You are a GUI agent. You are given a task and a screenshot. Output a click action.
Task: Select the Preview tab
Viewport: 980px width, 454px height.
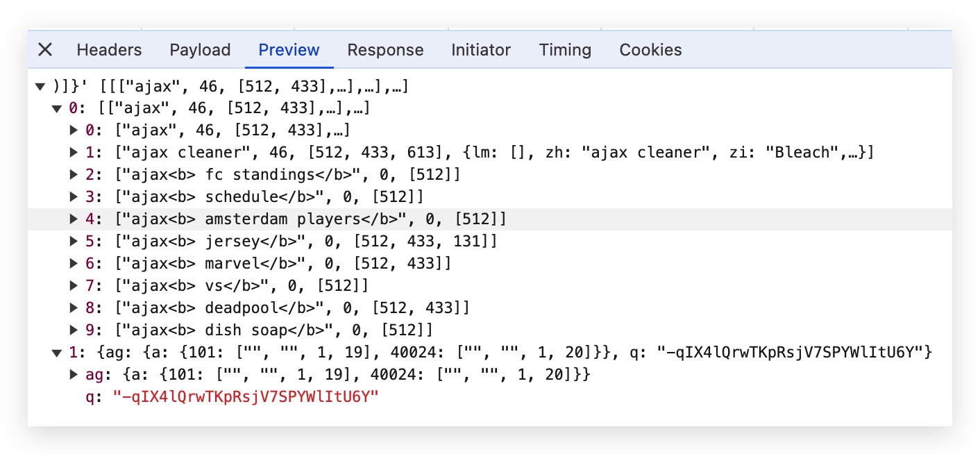point(289,50)
